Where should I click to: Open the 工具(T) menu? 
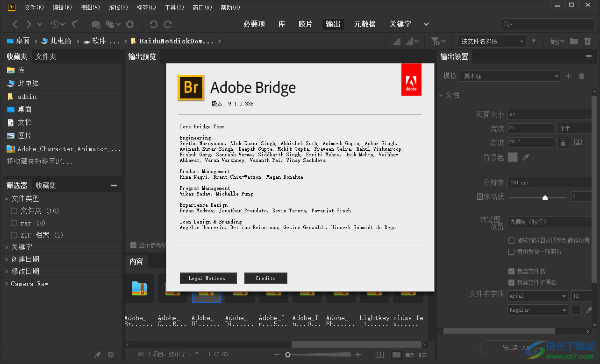tap(174, 7)
